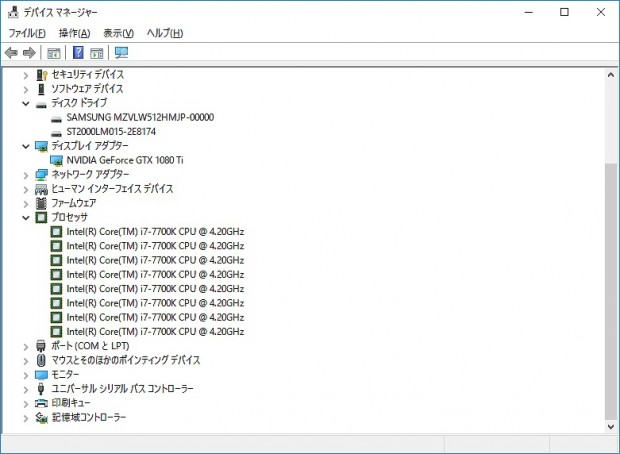Click the scan for hardware changes monitor icon
Viewport: 620px width, 454px height.
point(121,52)
